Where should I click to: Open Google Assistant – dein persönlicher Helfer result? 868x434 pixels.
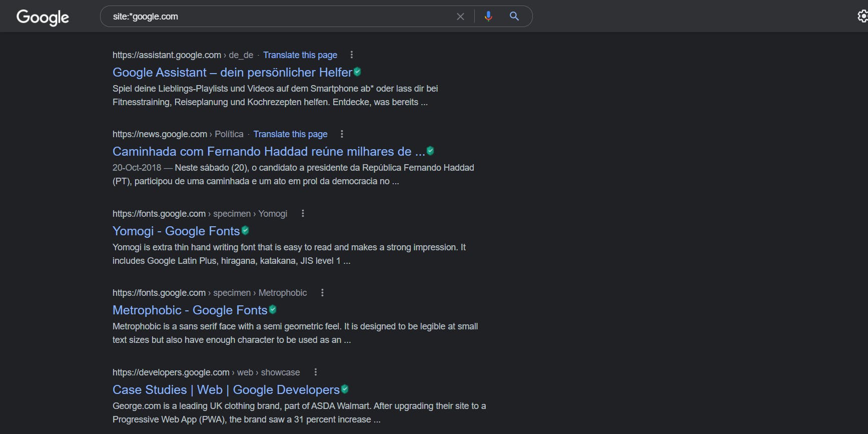pyautogui.click(x=232, y=72)
